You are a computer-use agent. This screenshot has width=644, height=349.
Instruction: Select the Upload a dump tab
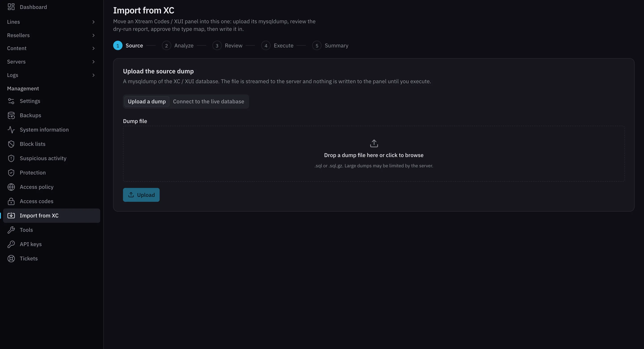tap(147, 102)
